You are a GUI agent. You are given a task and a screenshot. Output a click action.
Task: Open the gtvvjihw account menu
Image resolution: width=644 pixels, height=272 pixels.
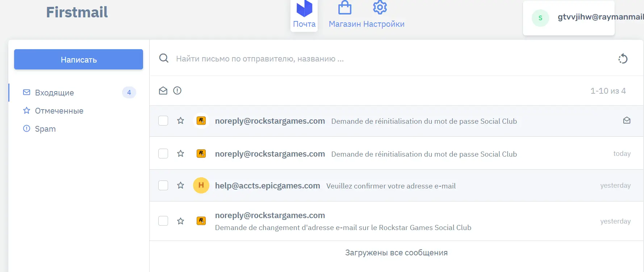[569, 18]
